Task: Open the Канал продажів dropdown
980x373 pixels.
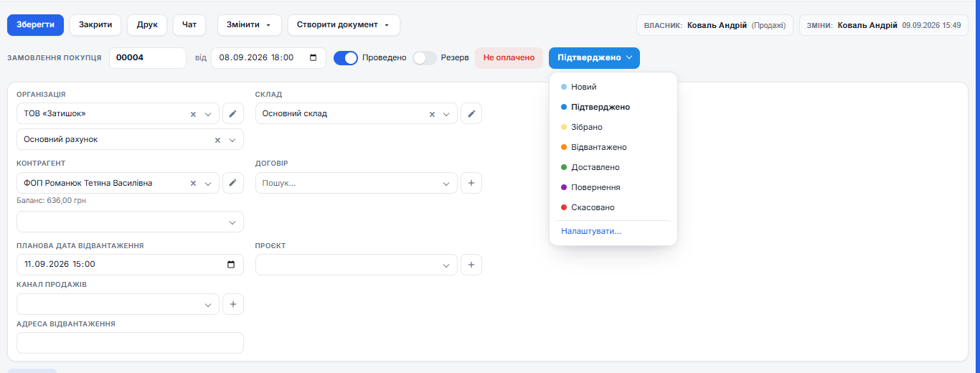Action: click(118, 304)
